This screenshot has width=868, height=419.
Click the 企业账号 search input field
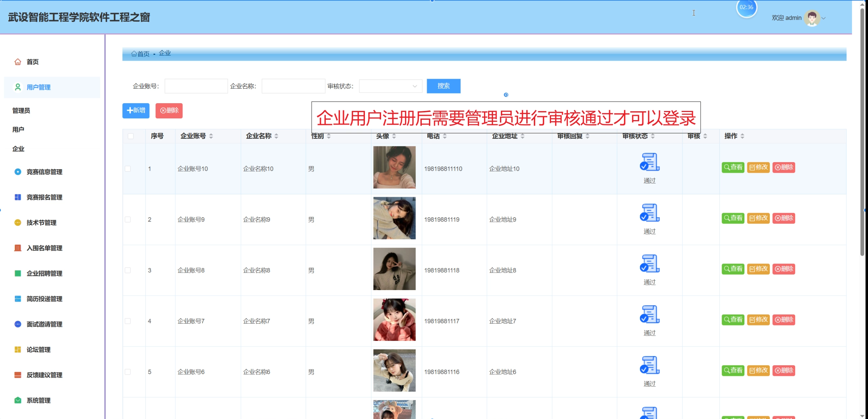coord(196,86)
